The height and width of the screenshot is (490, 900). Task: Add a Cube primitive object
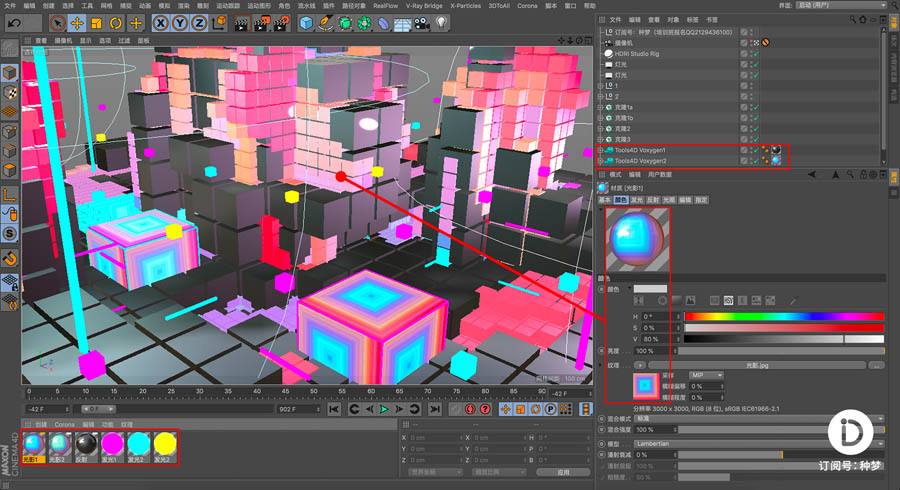[307, 24]
